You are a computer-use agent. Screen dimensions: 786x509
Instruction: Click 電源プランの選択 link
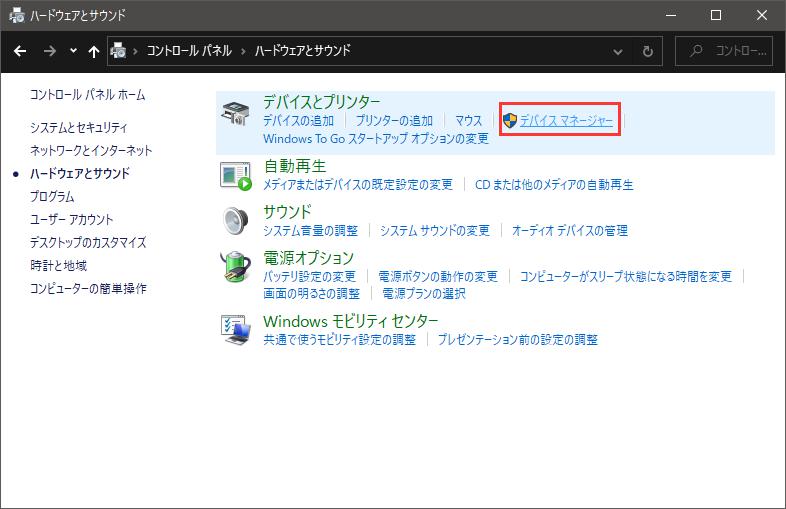tap(424, 294)
